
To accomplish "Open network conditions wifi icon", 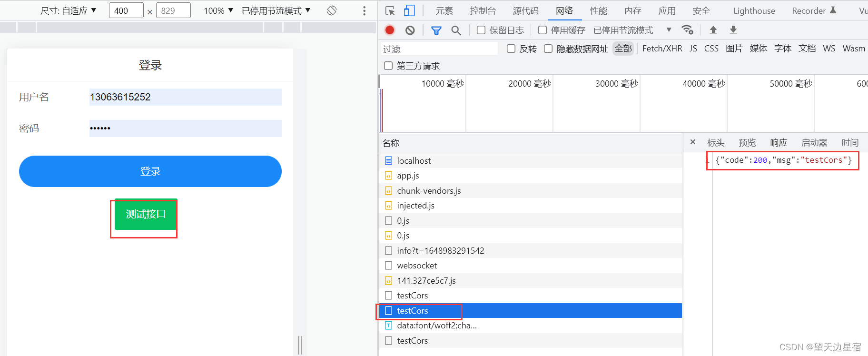I will (687, 30).
